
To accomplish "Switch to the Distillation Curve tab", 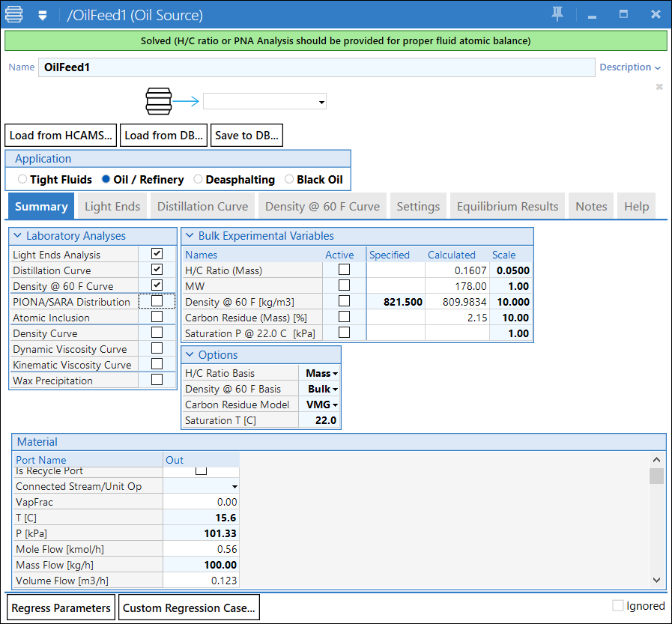I will click(202, 207).
